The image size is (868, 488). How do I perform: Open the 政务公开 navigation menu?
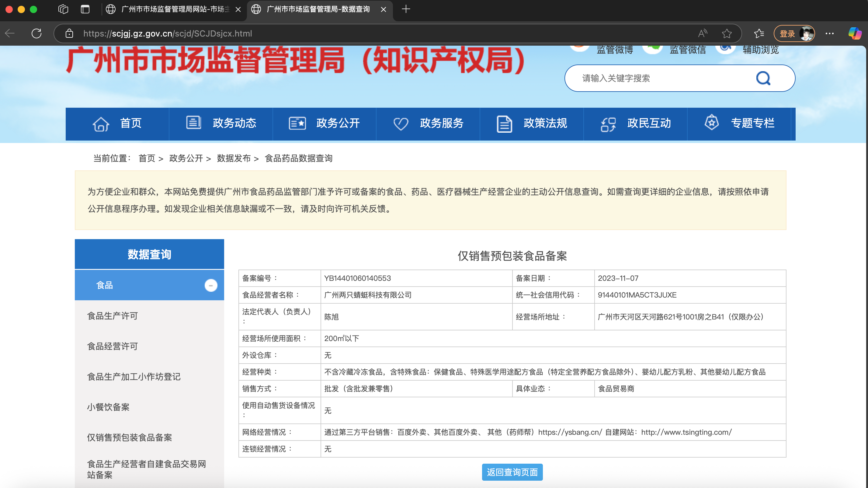click(x=324, y=123)
